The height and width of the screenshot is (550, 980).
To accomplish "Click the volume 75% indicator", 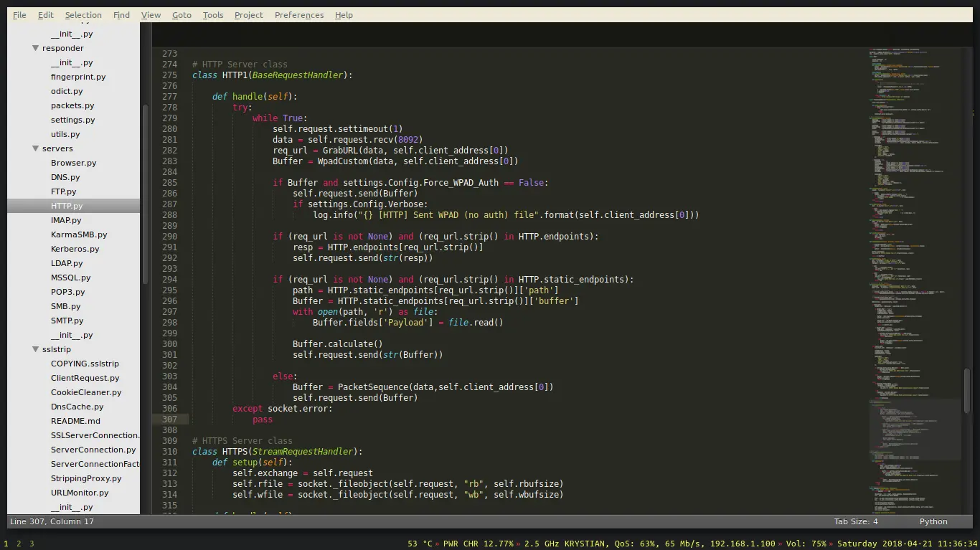I will pyautogui.click(x=805, y=544).
